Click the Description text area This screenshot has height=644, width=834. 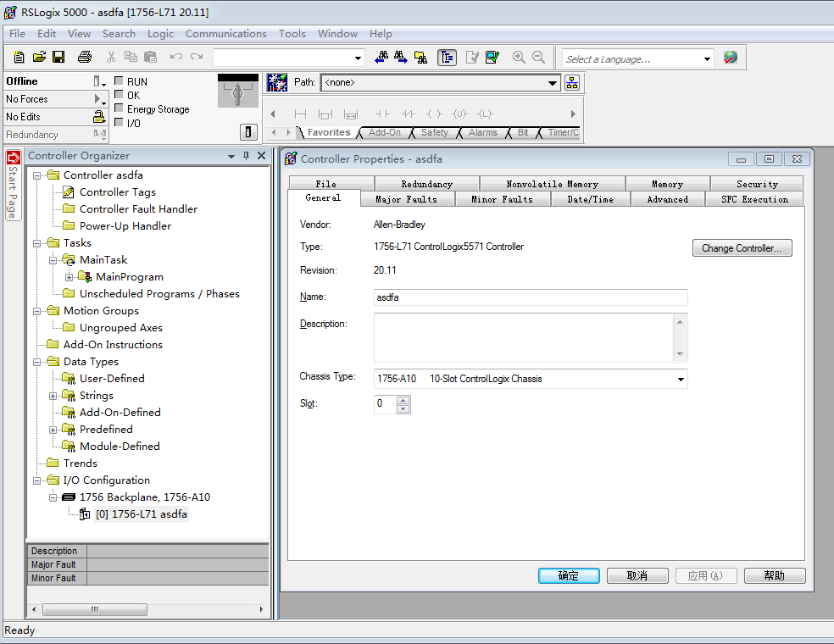coord(524,338)
